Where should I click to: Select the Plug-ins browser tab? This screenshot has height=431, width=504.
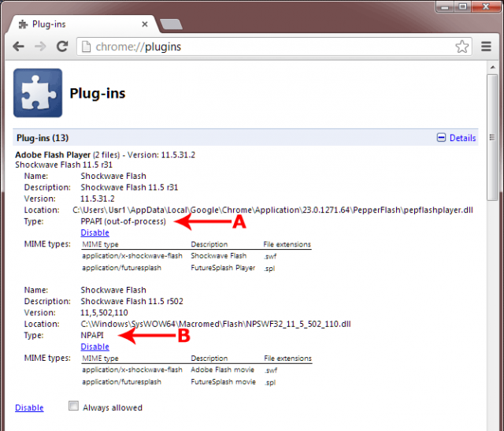click(79, 24)
